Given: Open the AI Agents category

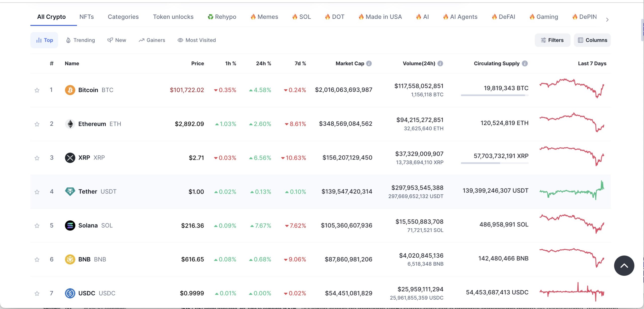Looking at the screenshot, I should 460,17.
